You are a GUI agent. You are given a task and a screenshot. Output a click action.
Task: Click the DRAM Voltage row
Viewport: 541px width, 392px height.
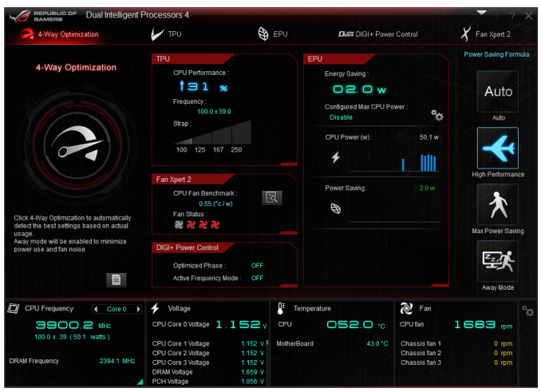coord(208,372)
